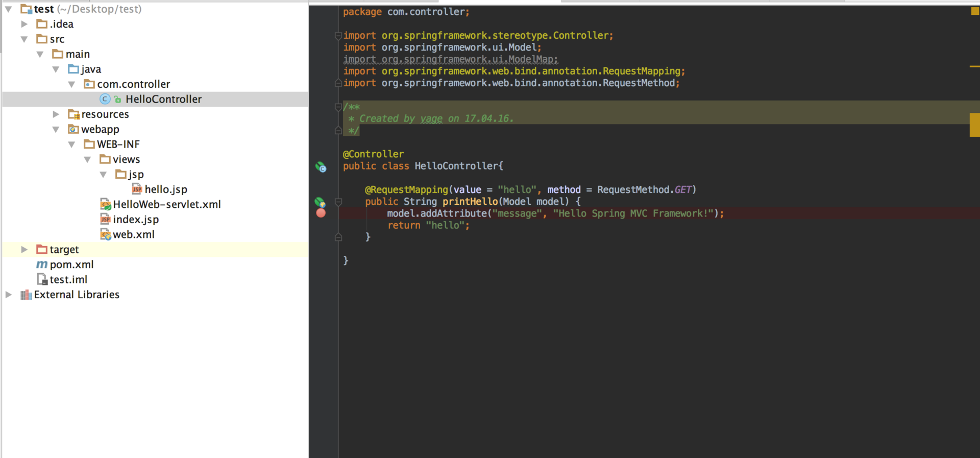980x458 pixels.
Task: Select External Libraries in the tree
Action: [77, 295]
